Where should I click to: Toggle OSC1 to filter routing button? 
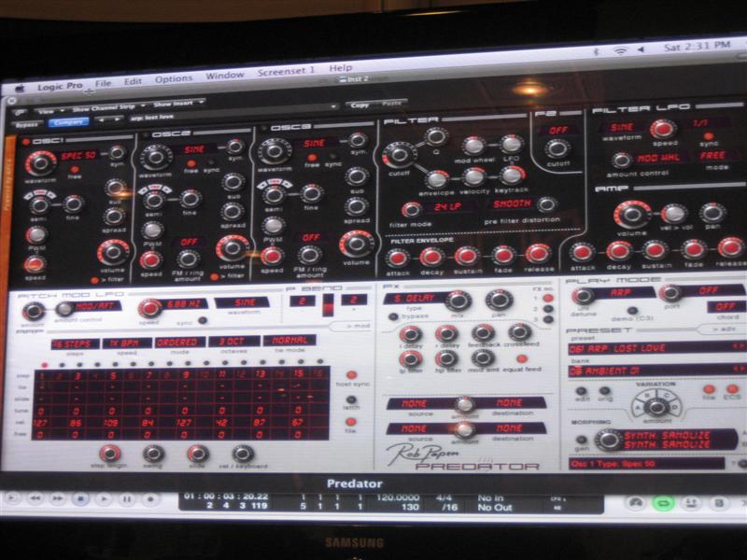pos(95,280)
